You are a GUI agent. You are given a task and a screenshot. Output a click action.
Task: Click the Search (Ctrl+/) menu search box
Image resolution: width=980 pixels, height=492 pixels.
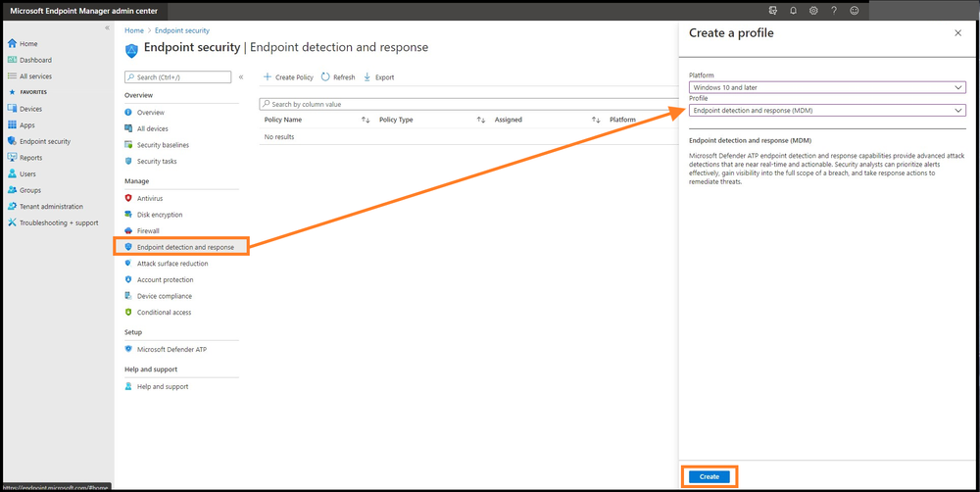[177, 76]
